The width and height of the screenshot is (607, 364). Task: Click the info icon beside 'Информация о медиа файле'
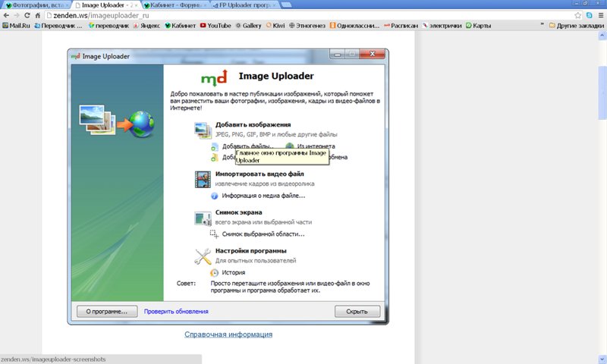[x=214, y=196]
